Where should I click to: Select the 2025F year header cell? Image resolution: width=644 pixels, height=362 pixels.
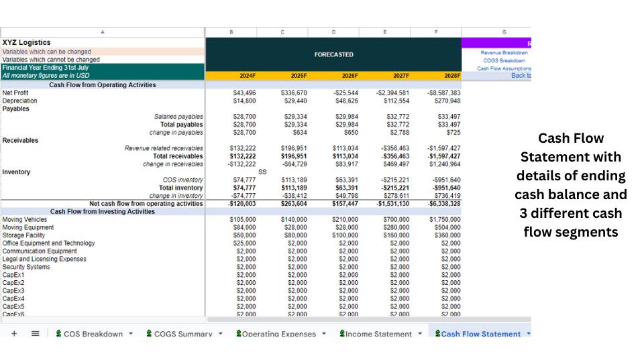pyautogui.click(x=282, y=76)
